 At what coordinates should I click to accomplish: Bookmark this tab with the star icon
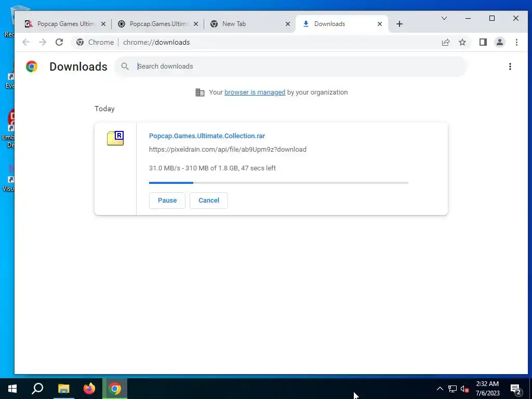point(462,42)
